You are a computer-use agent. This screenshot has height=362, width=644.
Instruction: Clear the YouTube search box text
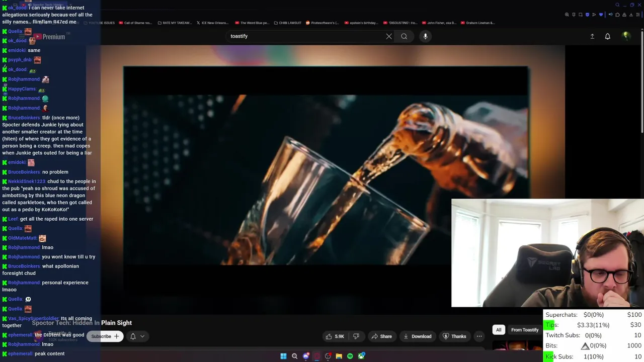tap(389, 36)
